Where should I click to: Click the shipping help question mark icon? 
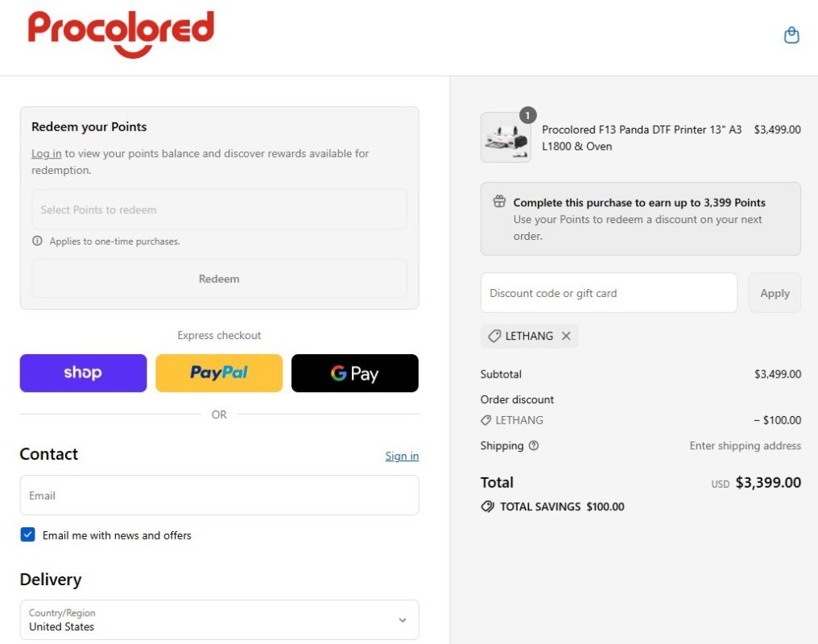click(533, 445)
